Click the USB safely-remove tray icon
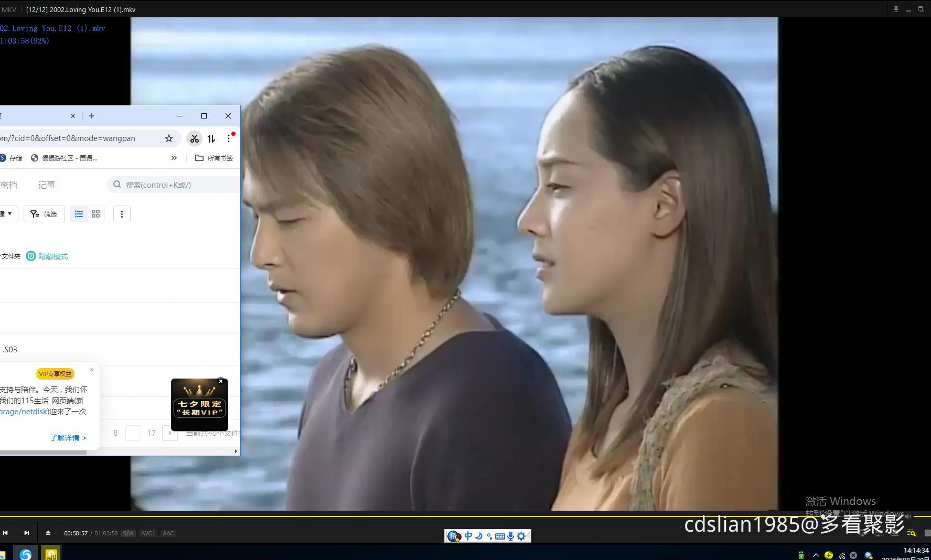 (x=801, y=556)
